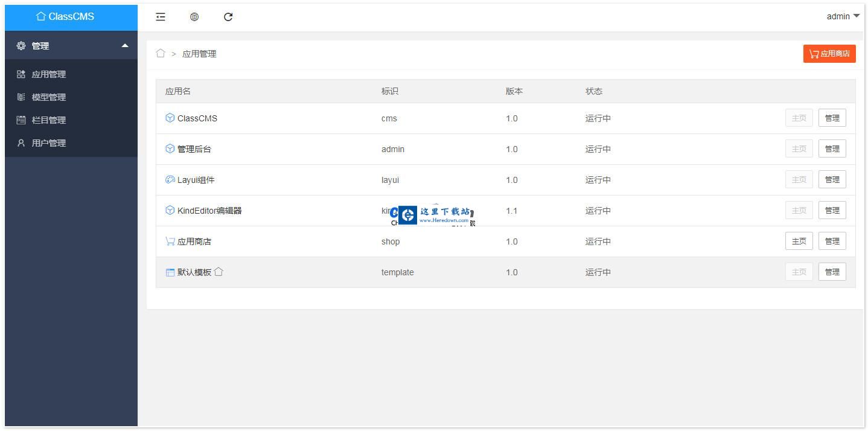Click the 用户管理 sidebar icon
This screenshot has width=868, height=431.
21,143
